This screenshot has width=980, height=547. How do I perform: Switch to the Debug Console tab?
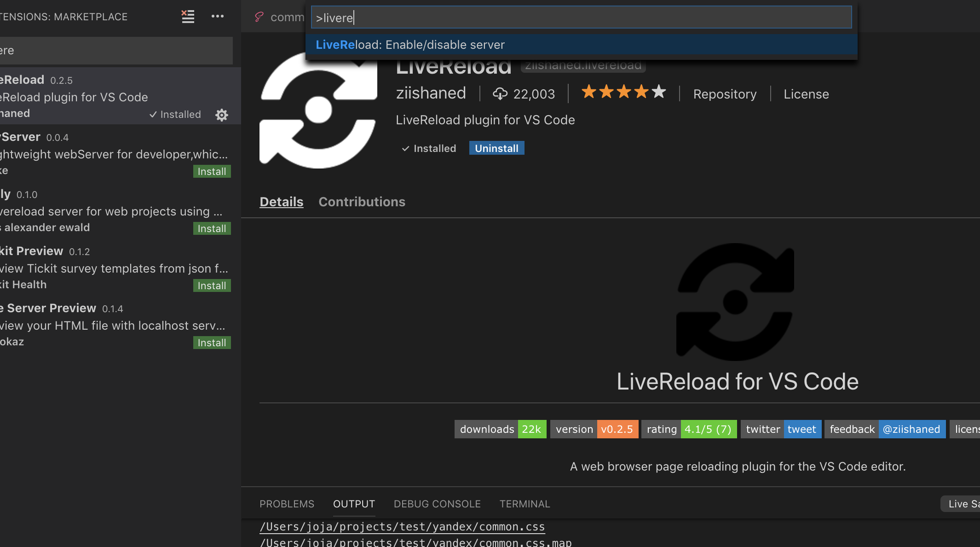pos(437,504)
